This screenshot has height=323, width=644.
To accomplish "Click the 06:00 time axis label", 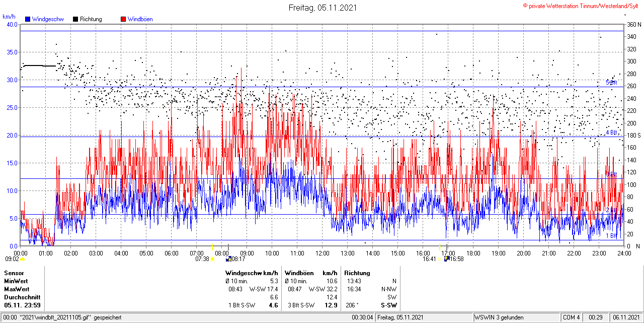I will (171, 253).
